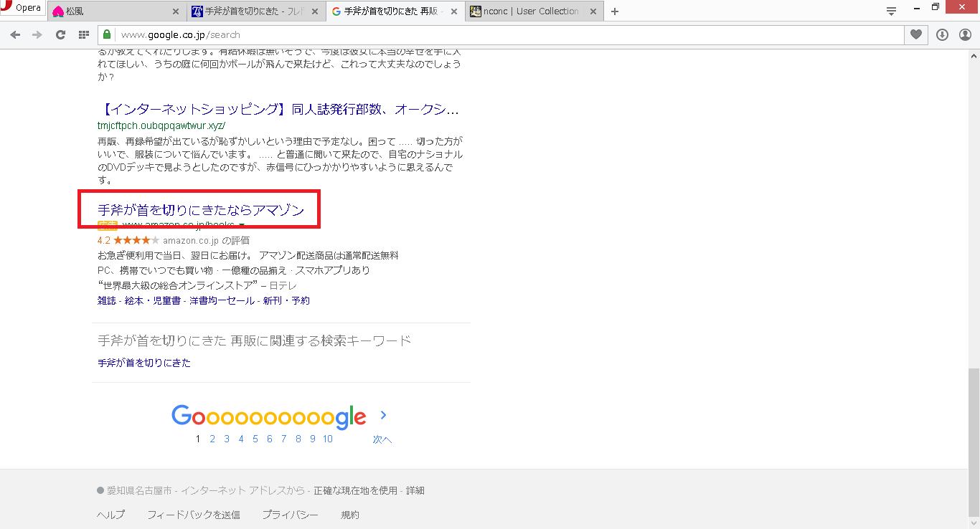The image size is (980, 529).
Task: Close the nconc User Collection tab
Action: point(593,11)
